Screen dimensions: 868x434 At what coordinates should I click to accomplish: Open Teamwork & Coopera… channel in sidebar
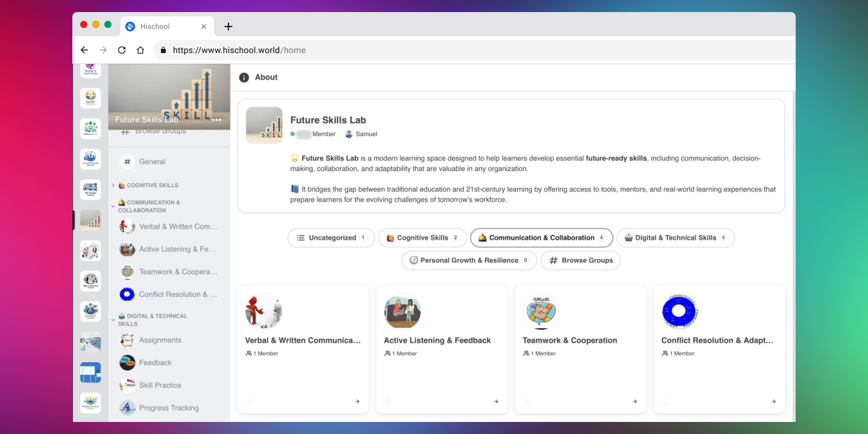pos(169,272)
